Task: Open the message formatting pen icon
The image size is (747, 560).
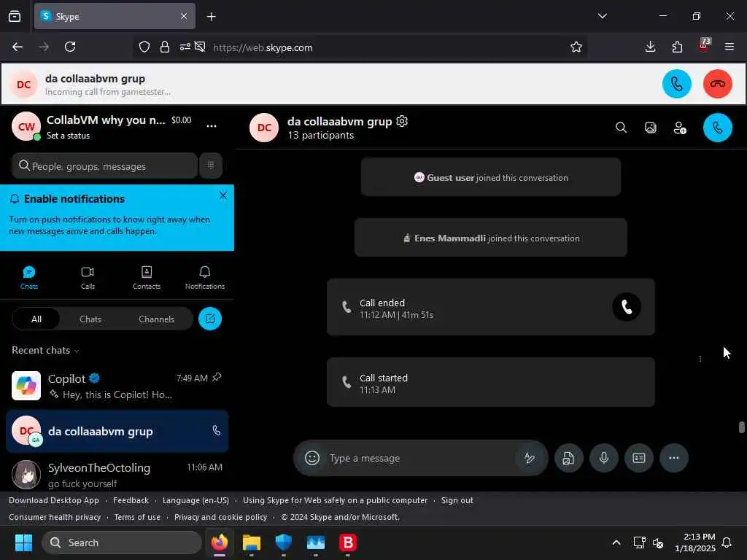Action: [530, 458]
